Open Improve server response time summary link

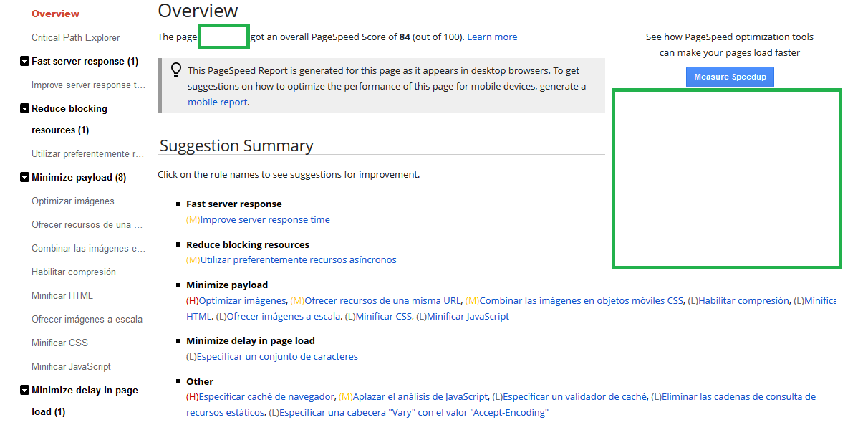[265, 220]
